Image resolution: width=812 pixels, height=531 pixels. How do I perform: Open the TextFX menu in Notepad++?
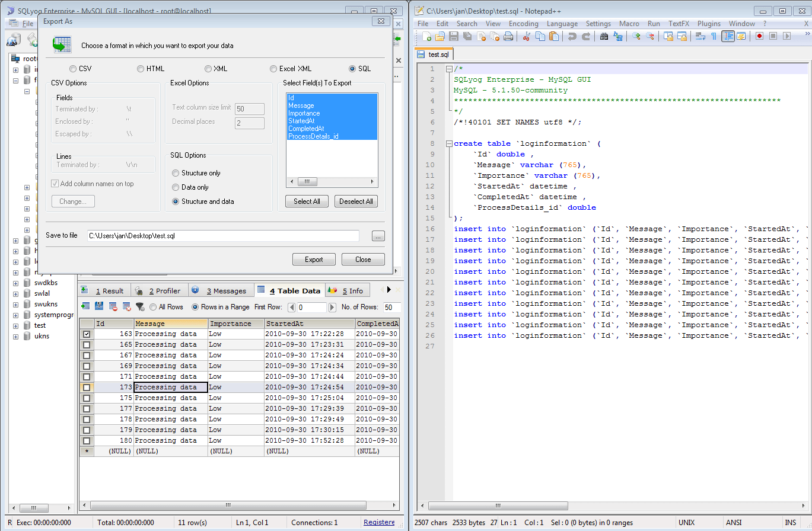click(679, 24)
